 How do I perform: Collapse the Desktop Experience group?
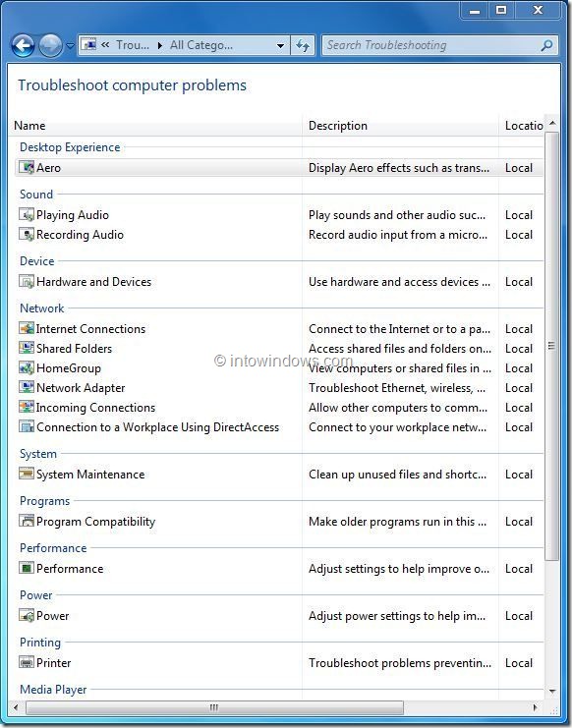coord(70,147)
